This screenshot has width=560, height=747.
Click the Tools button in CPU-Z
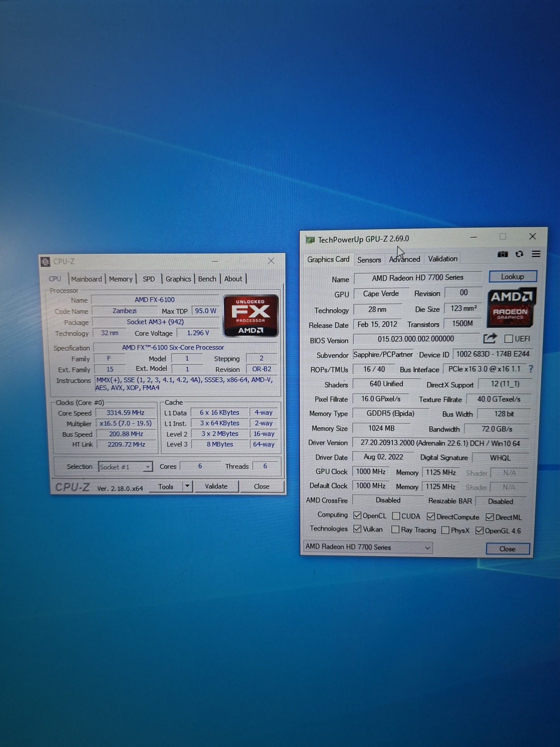pos(166,487)
